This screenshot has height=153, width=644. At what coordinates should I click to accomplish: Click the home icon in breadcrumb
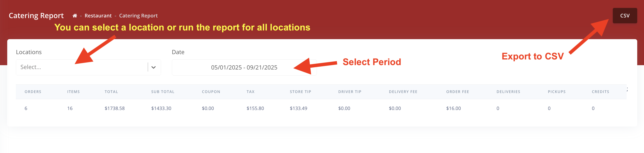pyautogui.click(x=74, y=16)
